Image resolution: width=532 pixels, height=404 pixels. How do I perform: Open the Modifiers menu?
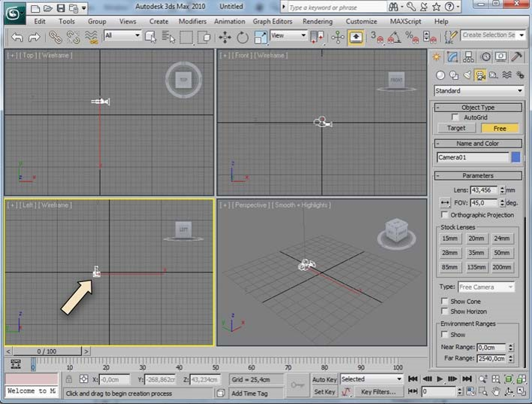tap(192, 21)
